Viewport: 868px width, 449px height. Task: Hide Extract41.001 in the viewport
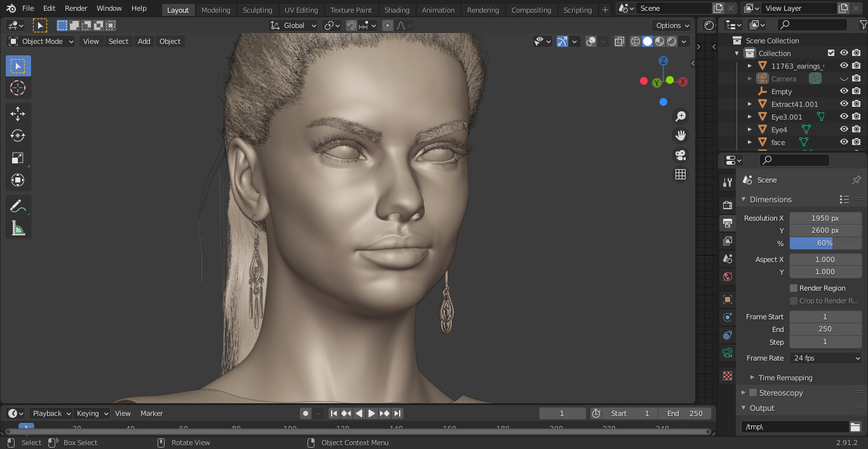pos(844,104)
